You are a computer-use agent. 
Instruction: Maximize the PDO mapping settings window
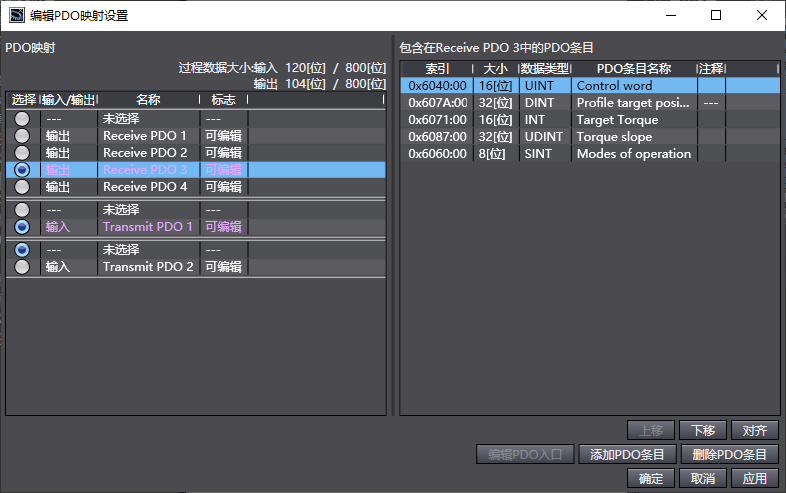click(x=716, y=15)
